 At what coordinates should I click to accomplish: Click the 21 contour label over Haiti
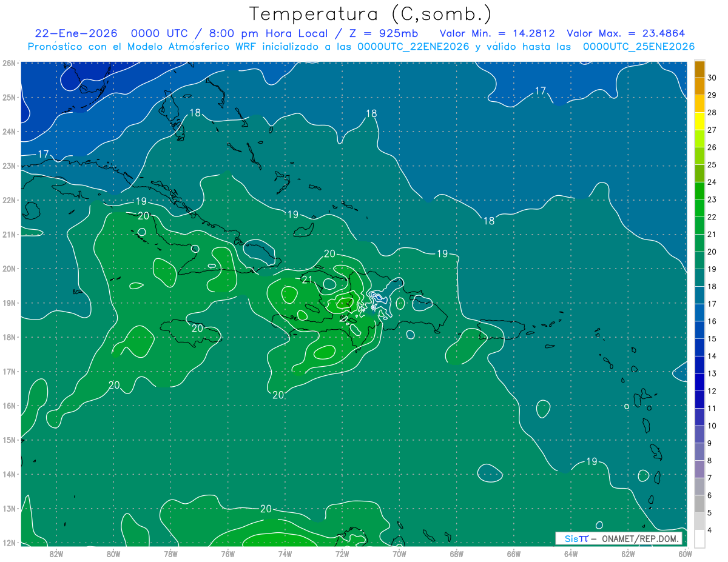point(307,279)
